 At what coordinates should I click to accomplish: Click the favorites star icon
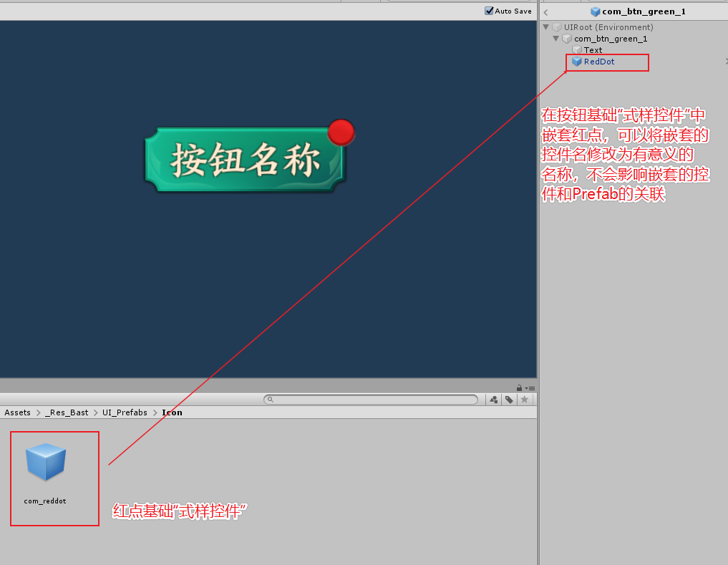coord(525,400)
